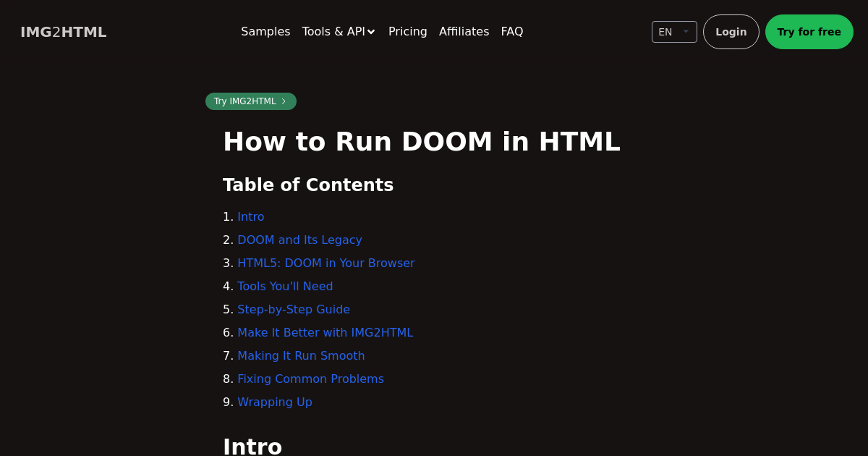Open the Step-by-Step Guide link

(294, 310)
